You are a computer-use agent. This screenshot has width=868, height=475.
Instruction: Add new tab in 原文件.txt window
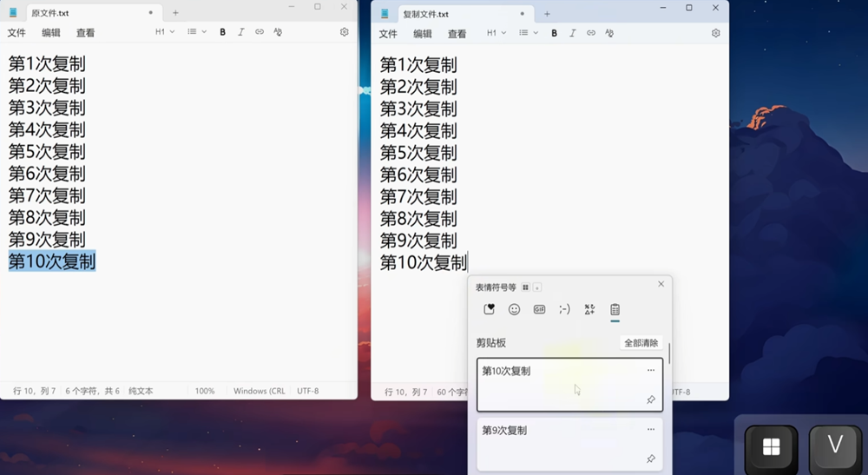click(175, 13)
